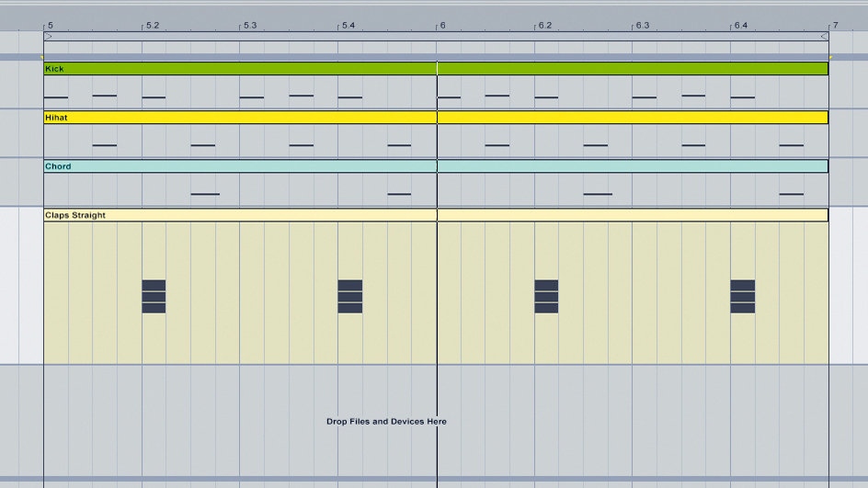Click the Claps Straight notes at beat 6.4

742,297
